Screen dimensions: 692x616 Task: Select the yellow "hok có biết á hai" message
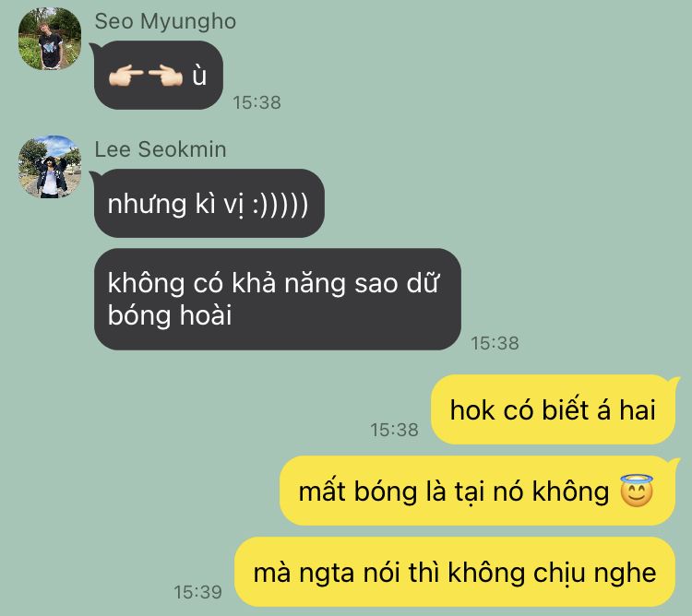point(553,409)
